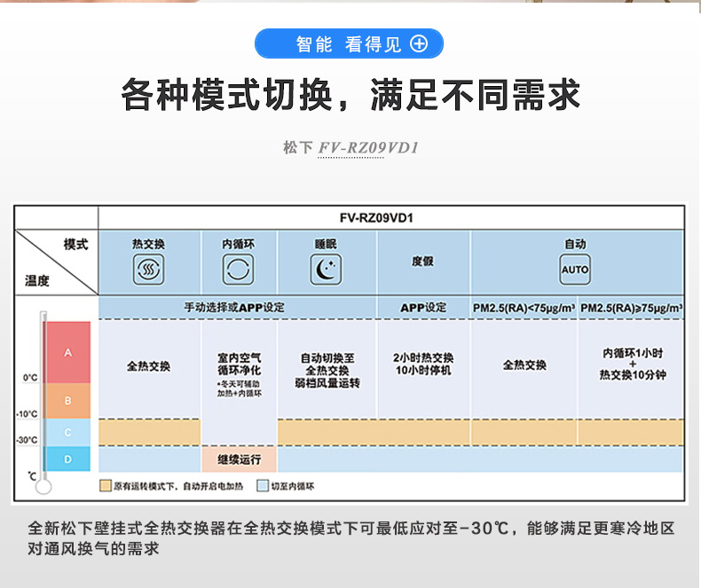Click the APP设定 cell under 度假

(423, 308)
